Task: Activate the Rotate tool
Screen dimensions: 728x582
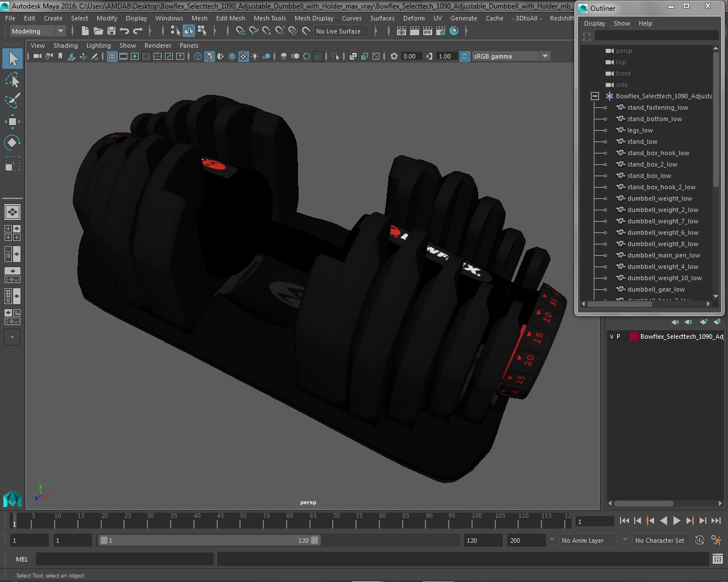Action: coord(13,143)
